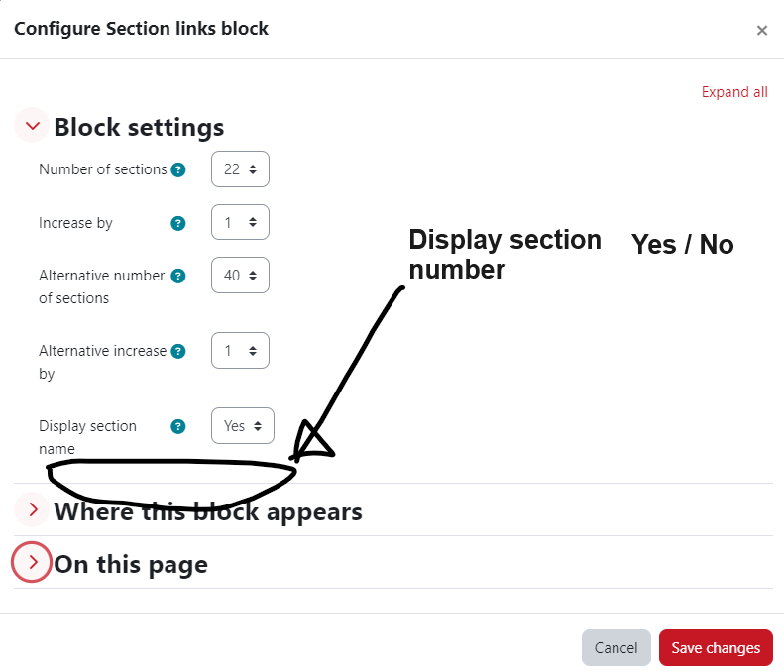The height and width of the screenshot is (672, 784).
Task: Click Save changes button
Action: click(716, 647)
